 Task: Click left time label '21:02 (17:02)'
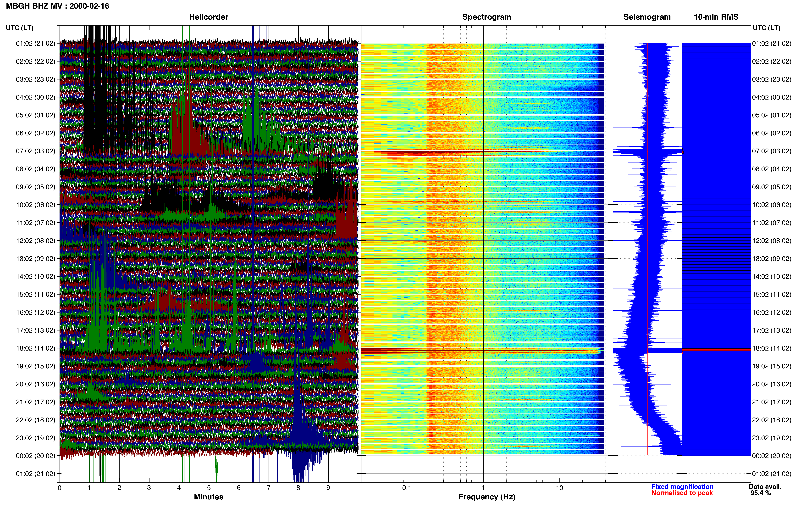pos(35,402)
